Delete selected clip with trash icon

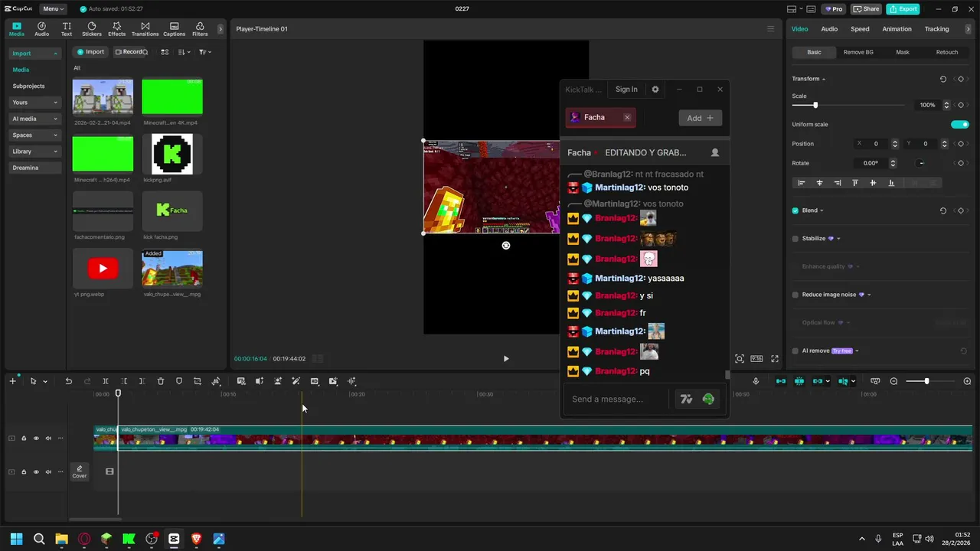click(161, 381)
